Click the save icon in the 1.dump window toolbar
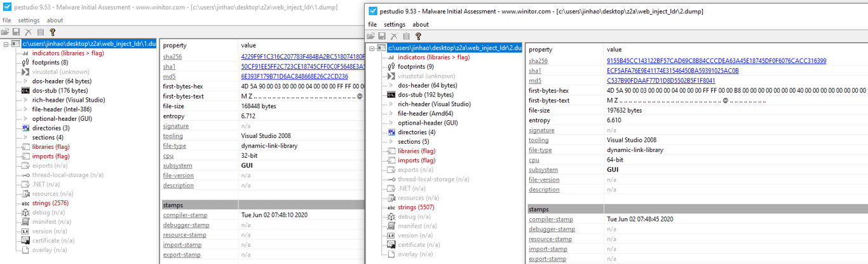The height and width of the screenshot is (264, 868). point(17,32)
